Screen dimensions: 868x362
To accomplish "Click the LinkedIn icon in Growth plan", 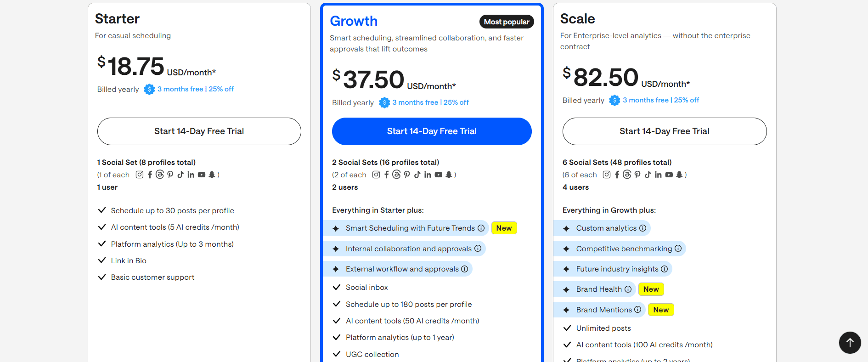I will click(428, 175).
